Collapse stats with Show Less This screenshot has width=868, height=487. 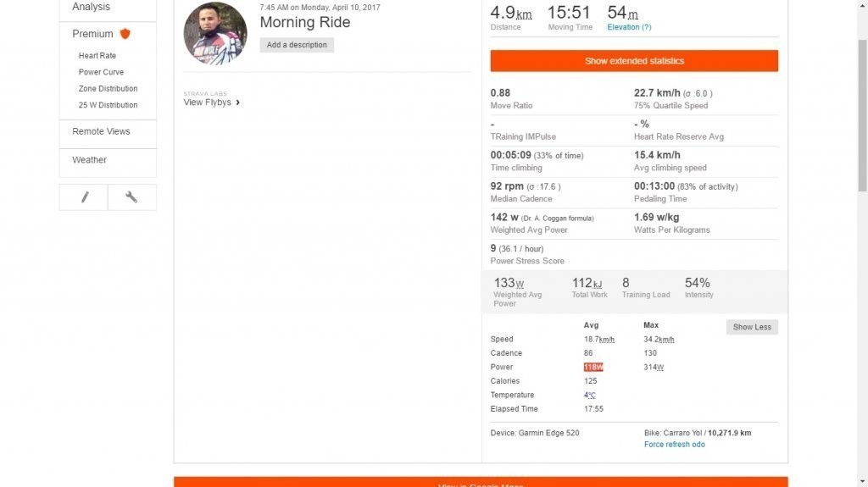(752, 327)
